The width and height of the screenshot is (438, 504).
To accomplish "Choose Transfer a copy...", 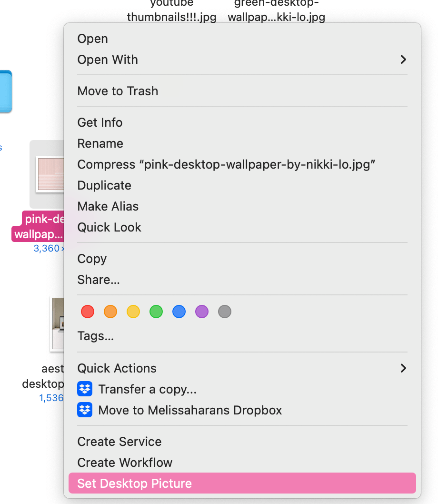I will click(242, 389).
